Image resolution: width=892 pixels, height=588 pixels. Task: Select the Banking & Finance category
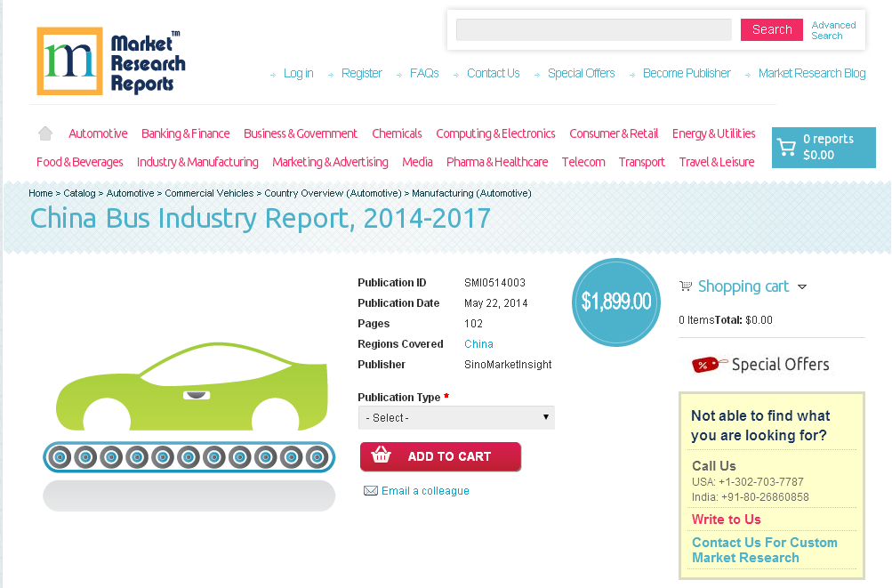coord(186,133)
